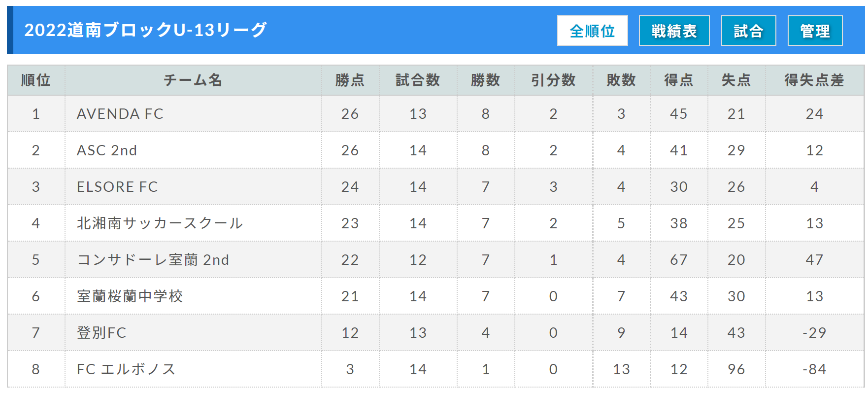Select コンサドーレ室蘭 2nd team name
Screen dimensions: 868x393
coord(153,260)
